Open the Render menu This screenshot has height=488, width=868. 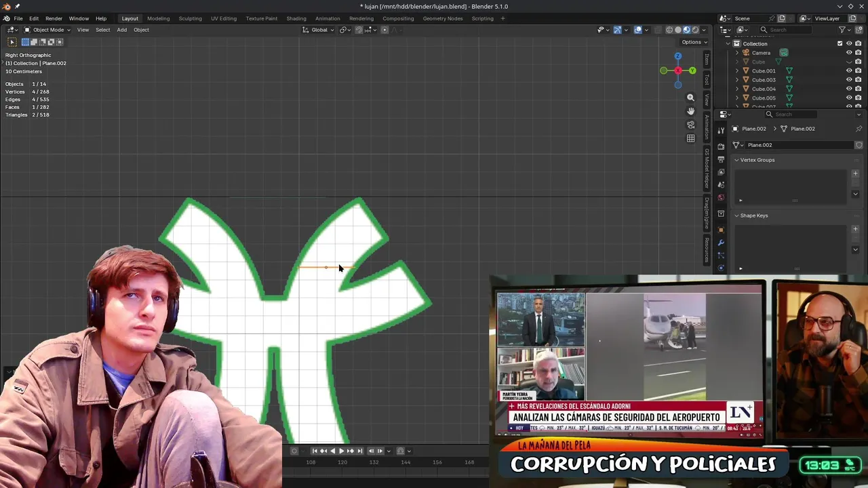click(x=54, y=18)
